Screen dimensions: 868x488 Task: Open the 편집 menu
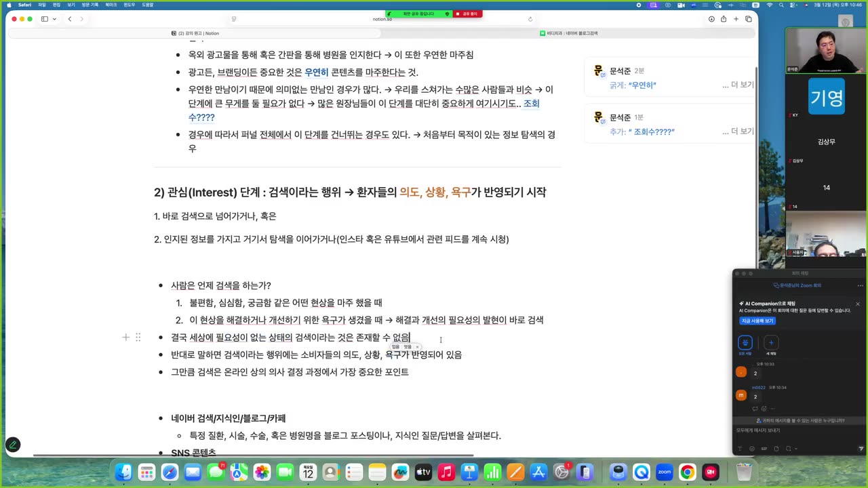(57, 5)
